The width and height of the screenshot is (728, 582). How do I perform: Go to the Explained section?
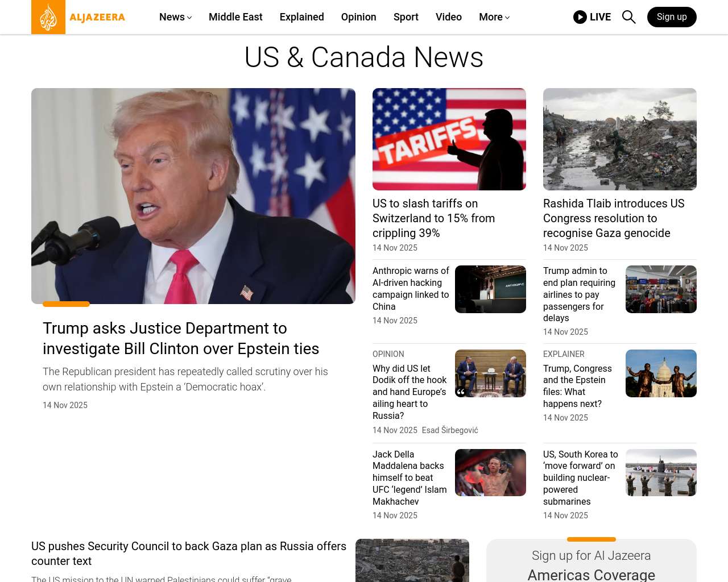pos(302,17)
